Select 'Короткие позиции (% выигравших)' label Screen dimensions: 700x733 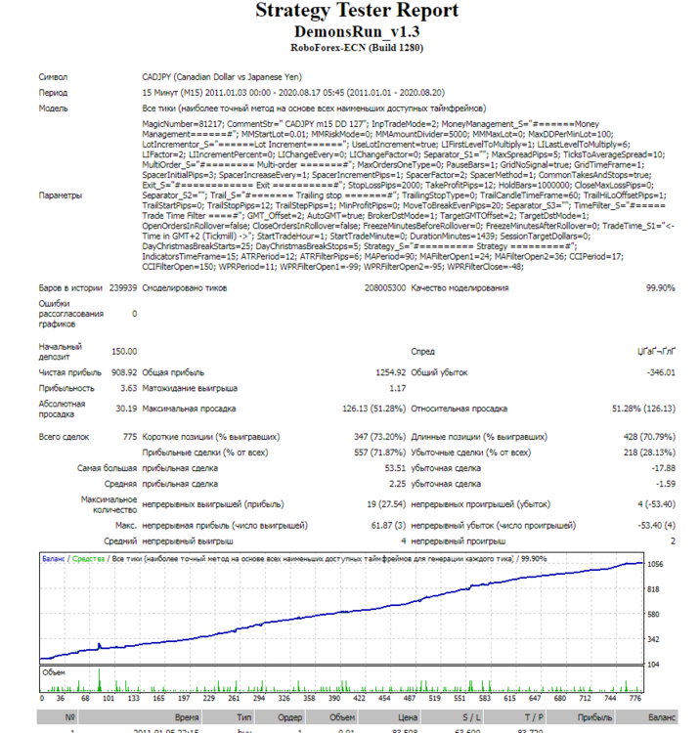coord(211,437)
